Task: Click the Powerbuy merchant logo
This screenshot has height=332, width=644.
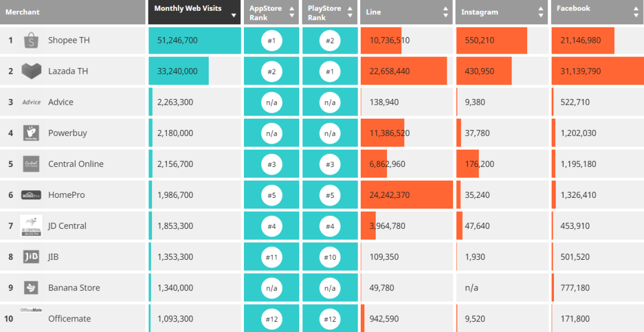Action: (31, 133)
